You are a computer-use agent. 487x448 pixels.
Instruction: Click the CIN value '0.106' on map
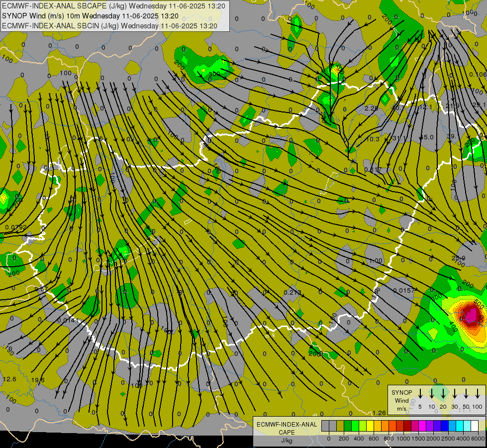[x=478, y=74]
